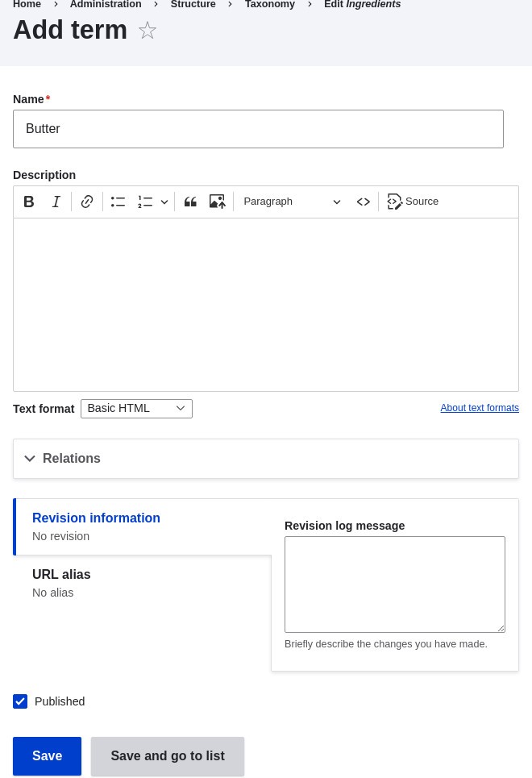Insert a link using the link icon
The image size is (532, 778).
coord(87,202)
